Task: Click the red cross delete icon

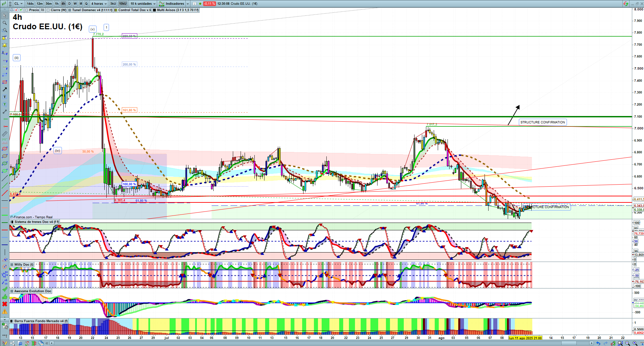Action: coord(5,304)
